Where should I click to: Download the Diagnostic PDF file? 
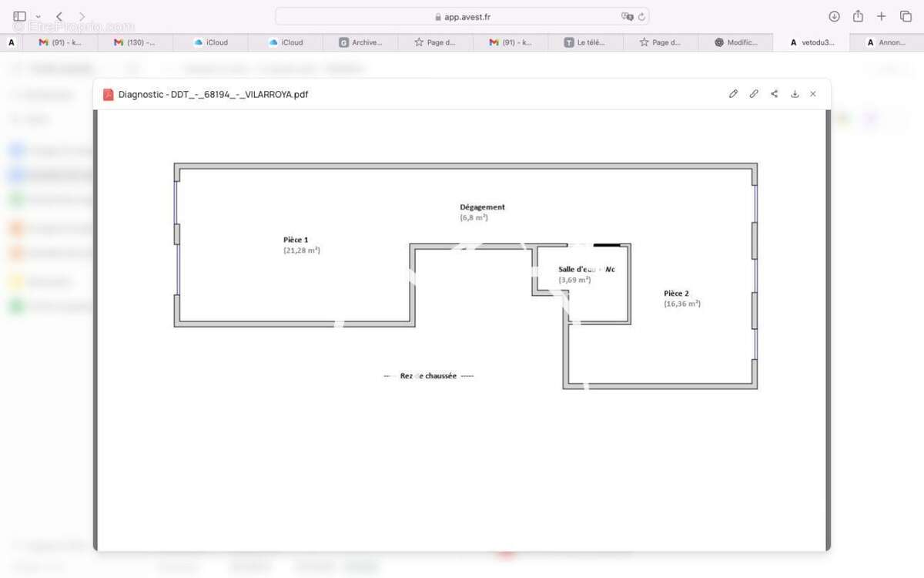point(795,94)
